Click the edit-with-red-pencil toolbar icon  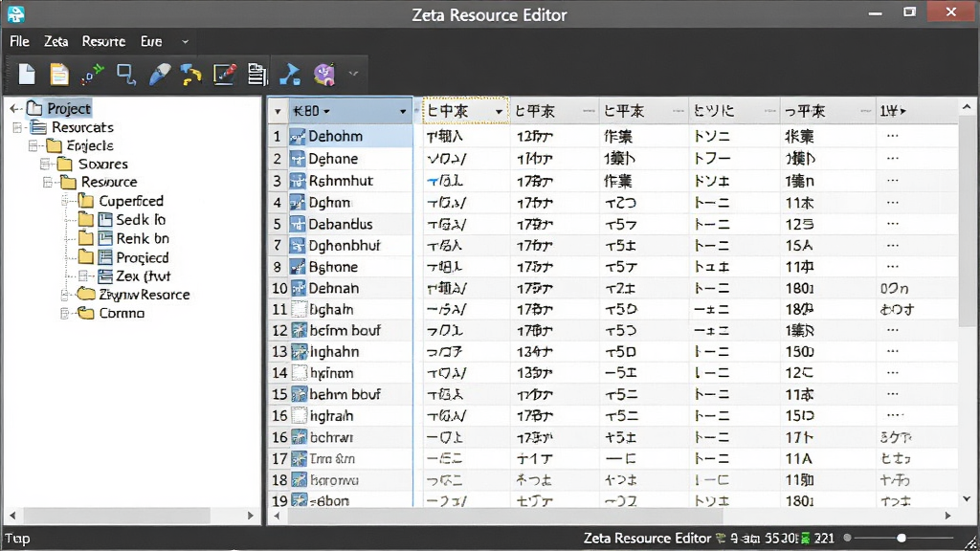pos(225,75)
